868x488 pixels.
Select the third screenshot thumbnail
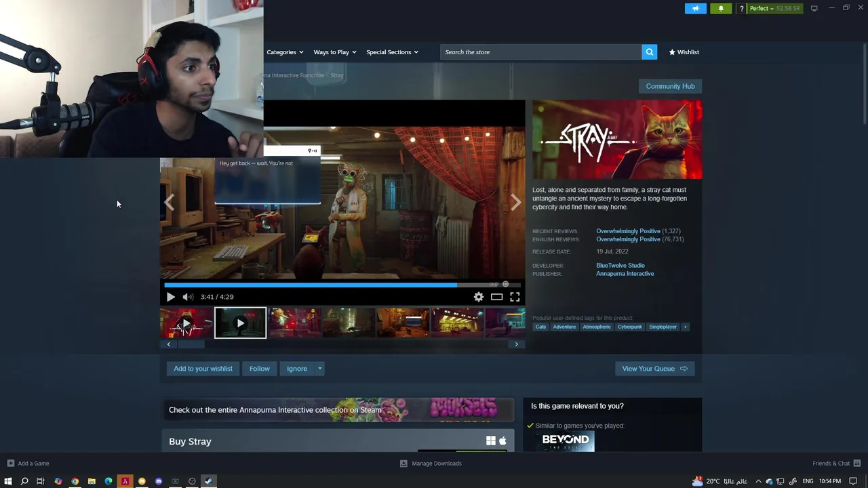pyautogui.click(x=294, y=323)
